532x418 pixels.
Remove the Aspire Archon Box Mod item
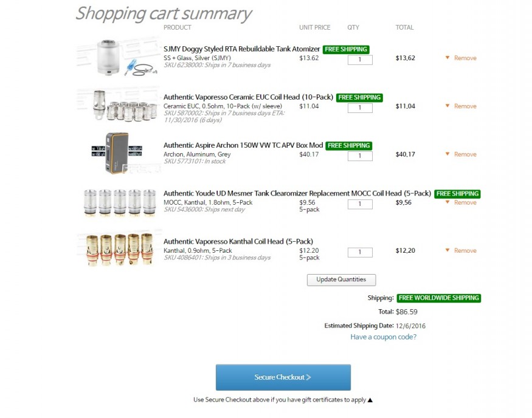pyautogui.click(x=465, y=154)
